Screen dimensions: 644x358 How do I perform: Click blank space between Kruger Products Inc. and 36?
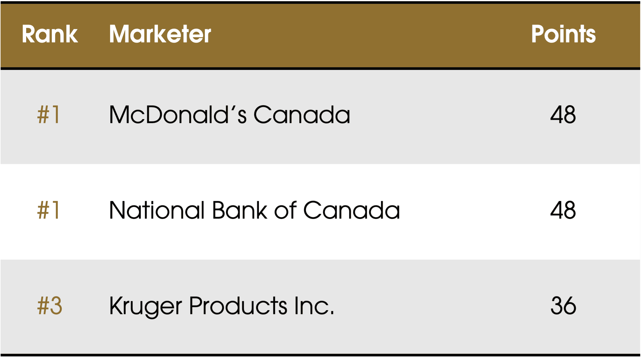441,306
